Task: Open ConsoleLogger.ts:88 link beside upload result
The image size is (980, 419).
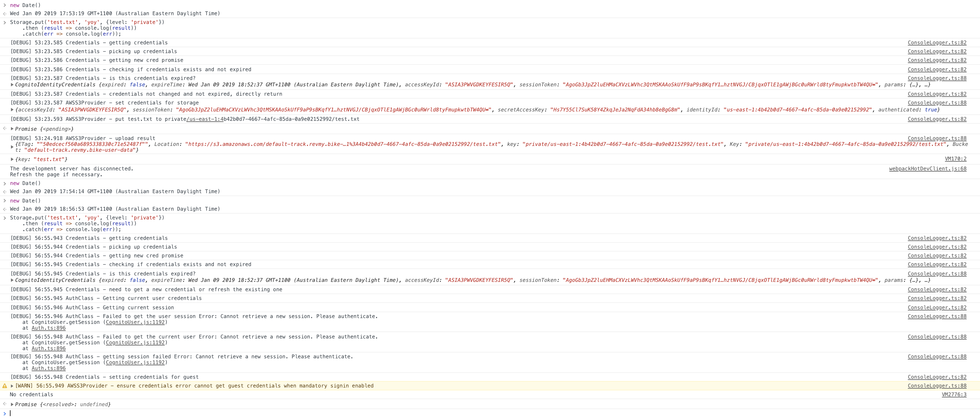Action: click(x=936, y=138)
